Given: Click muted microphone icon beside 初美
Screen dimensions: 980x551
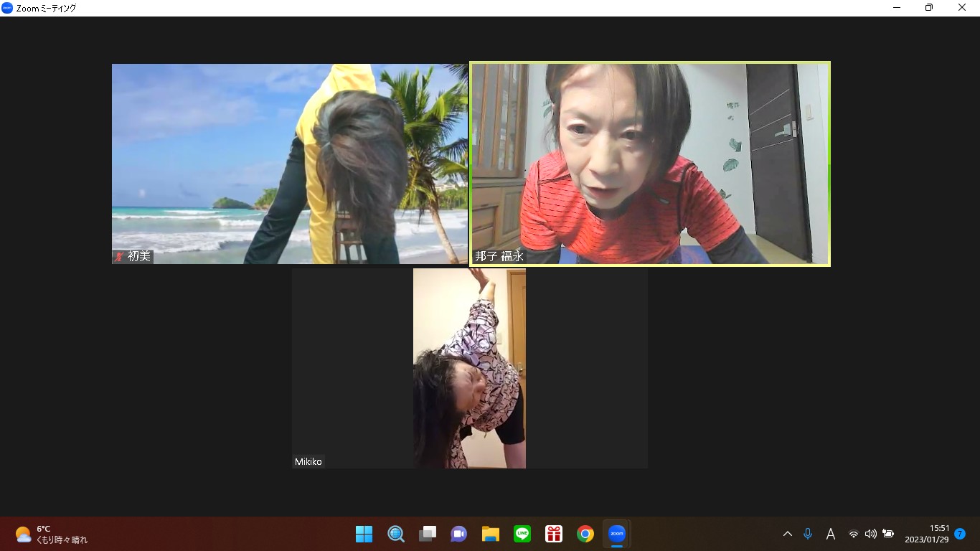Looking at the screenshot, I should [119, 256].
